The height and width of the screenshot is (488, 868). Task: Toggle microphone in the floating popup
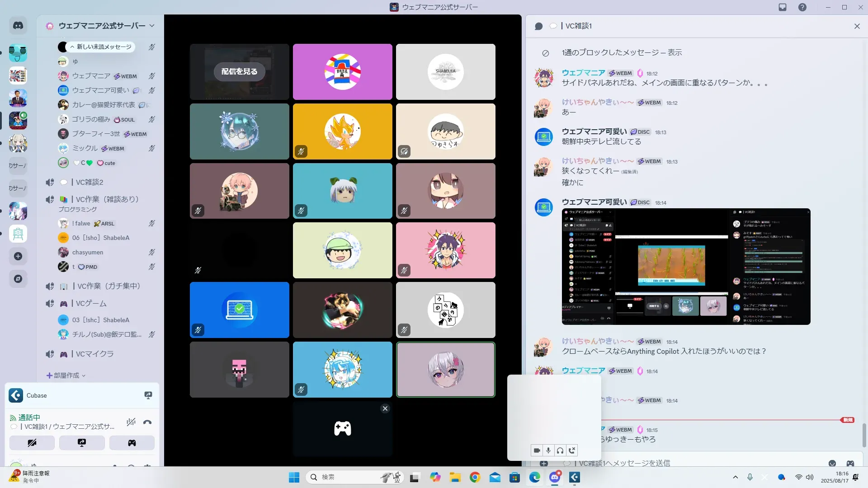coord(548,450)
